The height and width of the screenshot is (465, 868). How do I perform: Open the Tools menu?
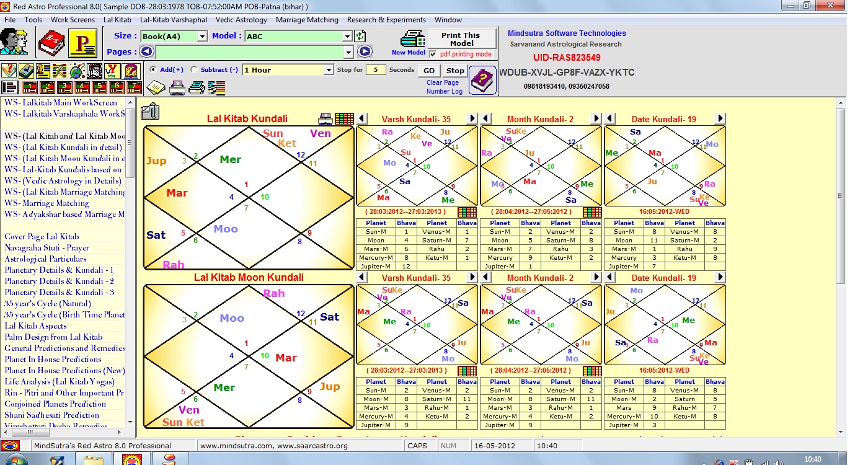tap(33, 20)
